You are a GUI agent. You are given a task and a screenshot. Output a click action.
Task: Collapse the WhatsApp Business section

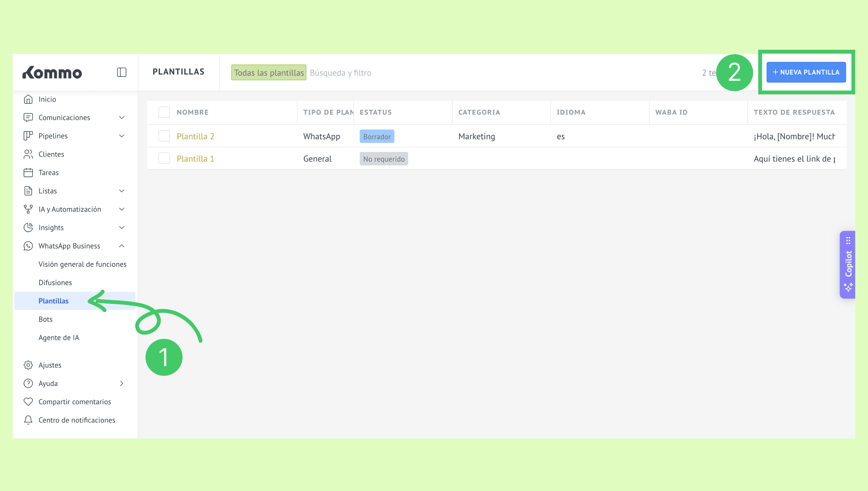(122, 246)
